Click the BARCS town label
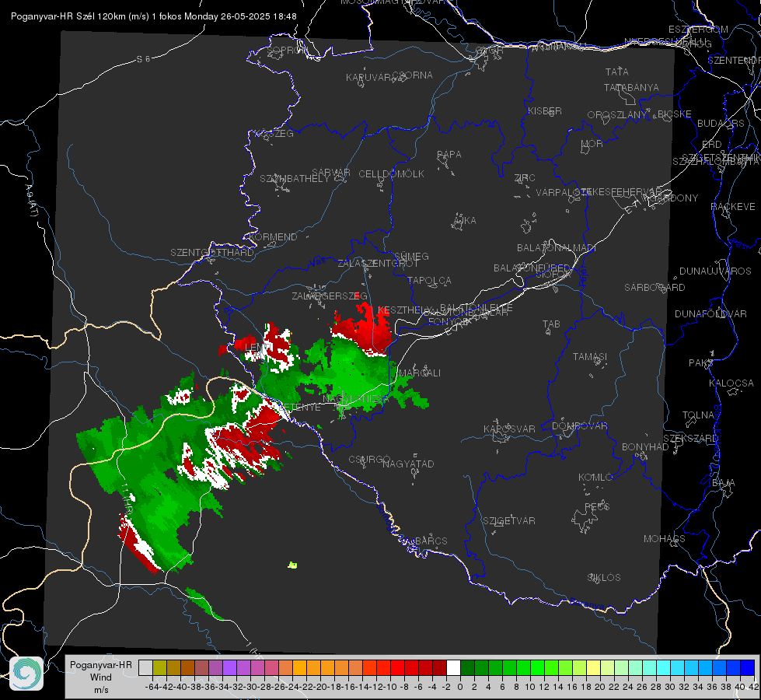The width and height of the screenshot is (761, 700). pyautogui.click(x=431, y=541)
